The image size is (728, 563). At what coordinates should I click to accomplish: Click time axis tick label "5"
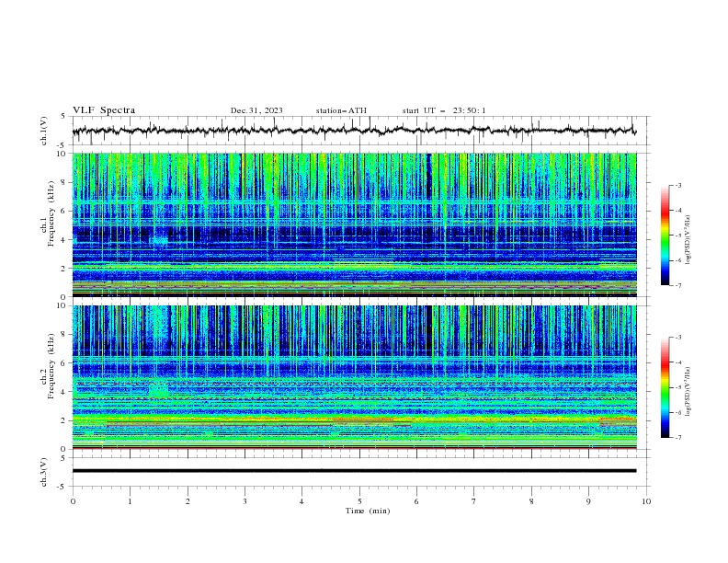pyautogui.click(x=359, y=501)
